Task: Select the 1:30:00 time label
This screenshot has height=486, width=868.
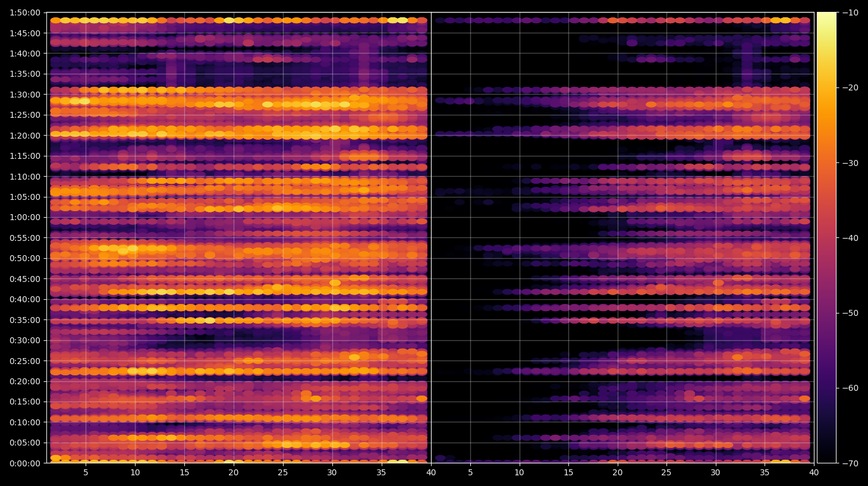Action: point(25,95)
